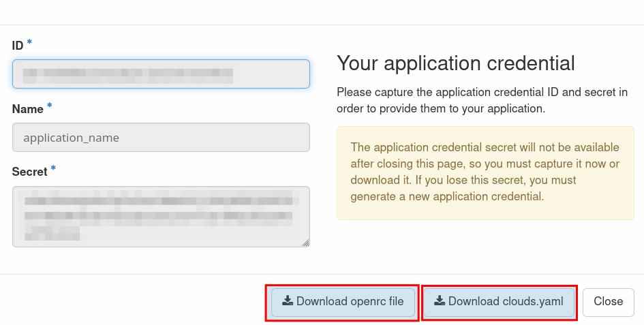Click the resize grip of Secret textarea
Viewport: 644px width, 325px height.
[305, 243]
